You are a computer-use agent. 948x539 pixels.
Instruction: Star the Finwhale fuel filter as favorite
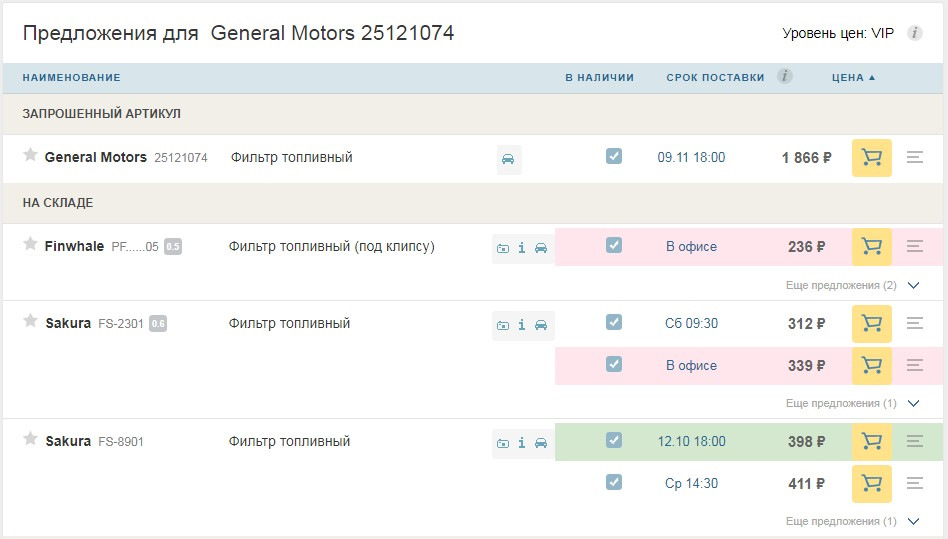tap(30, 244)
